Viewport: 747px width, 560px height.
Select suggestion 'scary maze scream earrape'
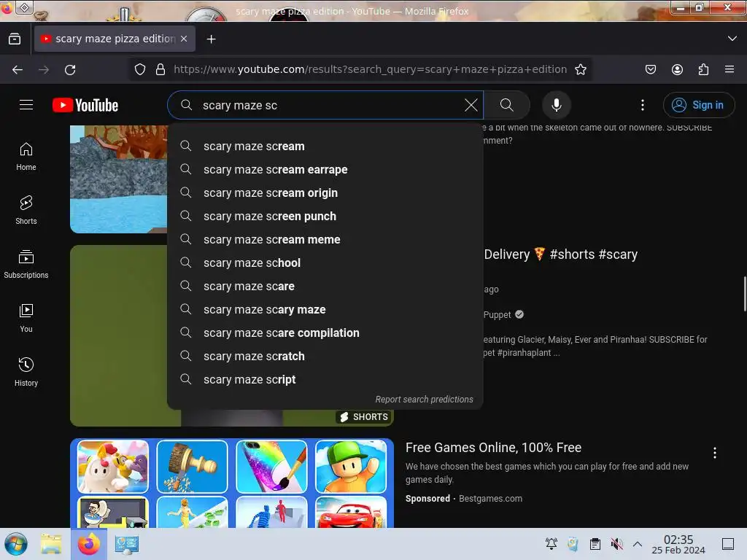[x=325, y=169]
